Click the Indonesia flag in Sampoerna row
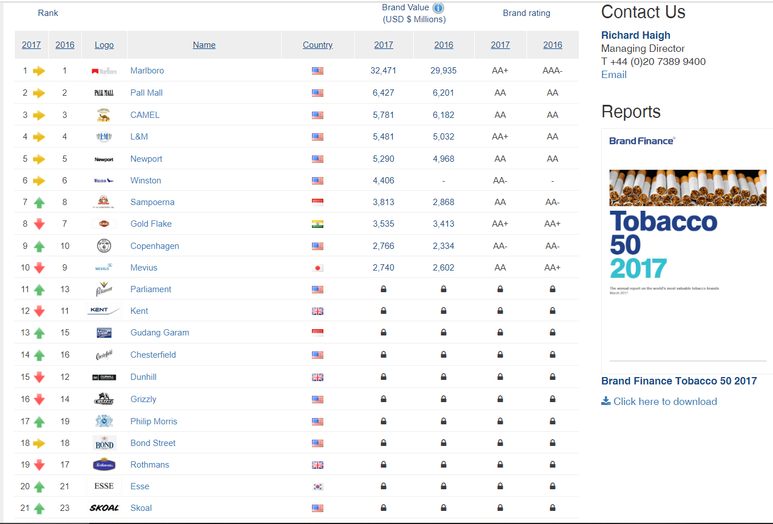Viewport: 773px width, 524px height. (x=317, y=202)
